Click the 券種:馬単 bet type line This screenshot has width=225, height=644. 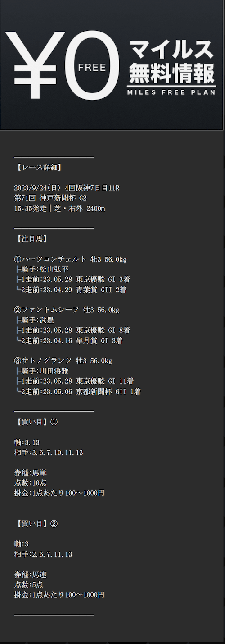point(31,473)
